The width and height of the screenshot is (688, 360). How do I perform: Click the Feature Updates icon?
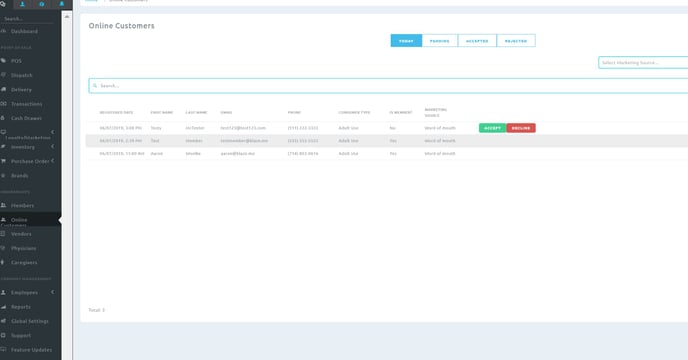coord(3,349)
